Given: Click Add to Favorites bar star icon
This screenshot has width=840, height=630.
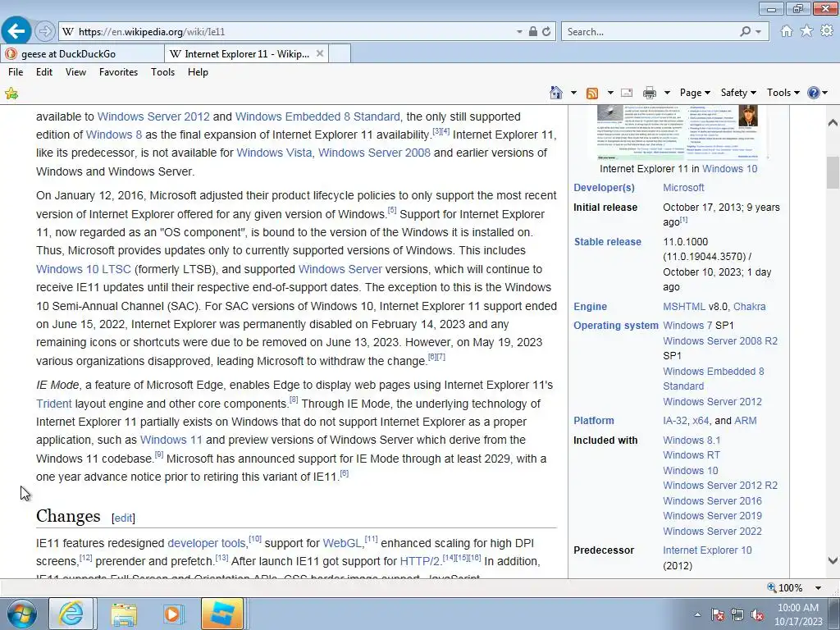Looking at the screenshot, I should click(11, 94).
